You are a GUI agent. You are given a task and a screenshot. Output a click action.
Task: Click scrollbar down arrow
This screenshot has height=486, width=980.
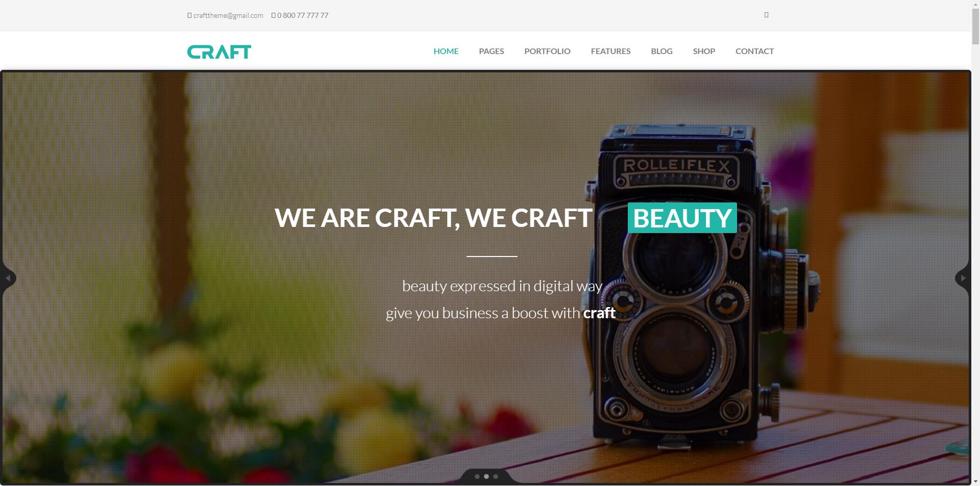[x=975, y=481]
